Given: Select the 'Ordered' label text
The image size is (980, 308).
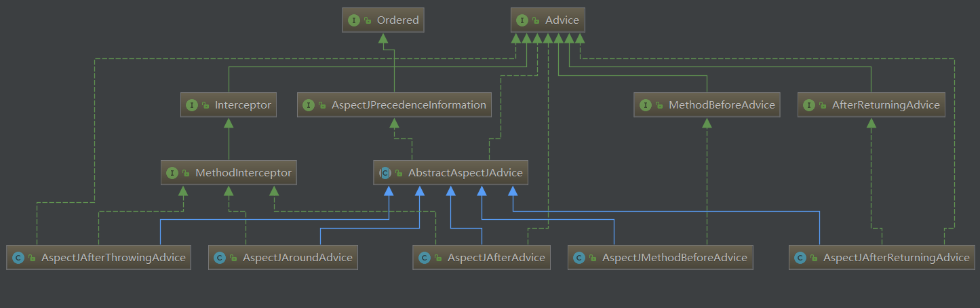Looking at the screenshot, I should pos(398,20).
